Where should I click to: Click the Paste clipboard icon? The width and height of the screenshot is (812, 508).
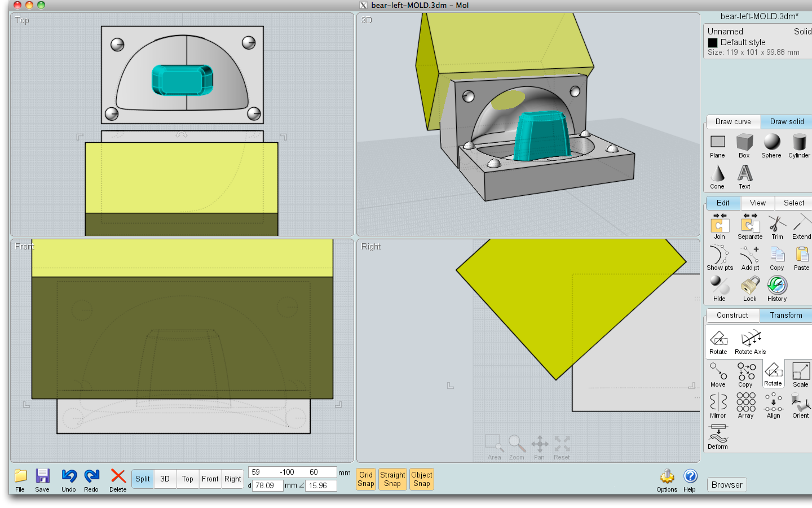tap(801, 258)
